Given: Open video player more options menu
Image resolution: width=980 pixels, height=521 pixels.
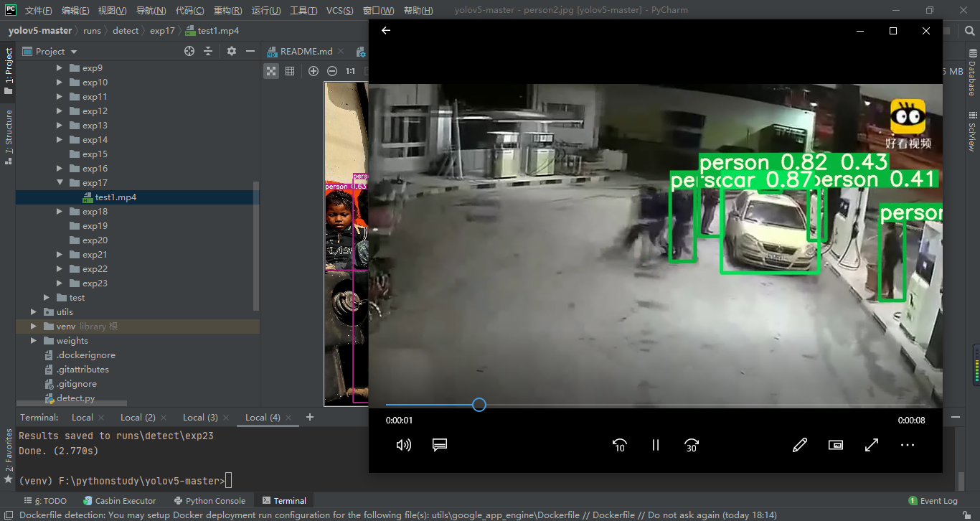Looking at the screenshot, I should (x=908, y=445).
